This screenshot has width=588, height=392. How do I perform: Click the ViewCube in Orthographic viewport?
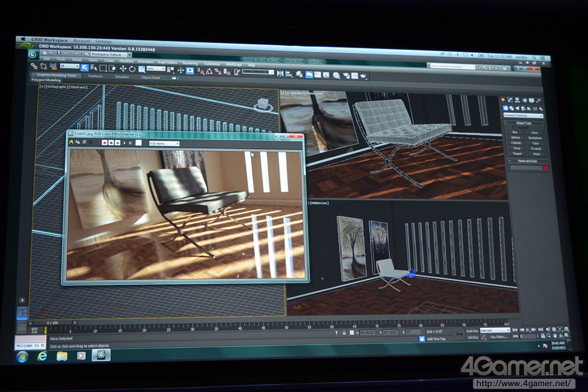pyautogui.click(x=263, y=104)
